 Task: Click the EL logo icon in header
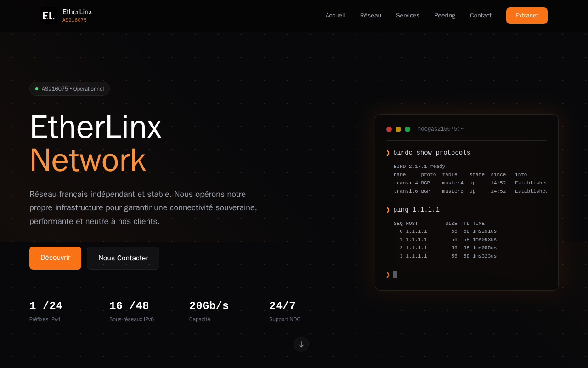[x=49, y=16]
